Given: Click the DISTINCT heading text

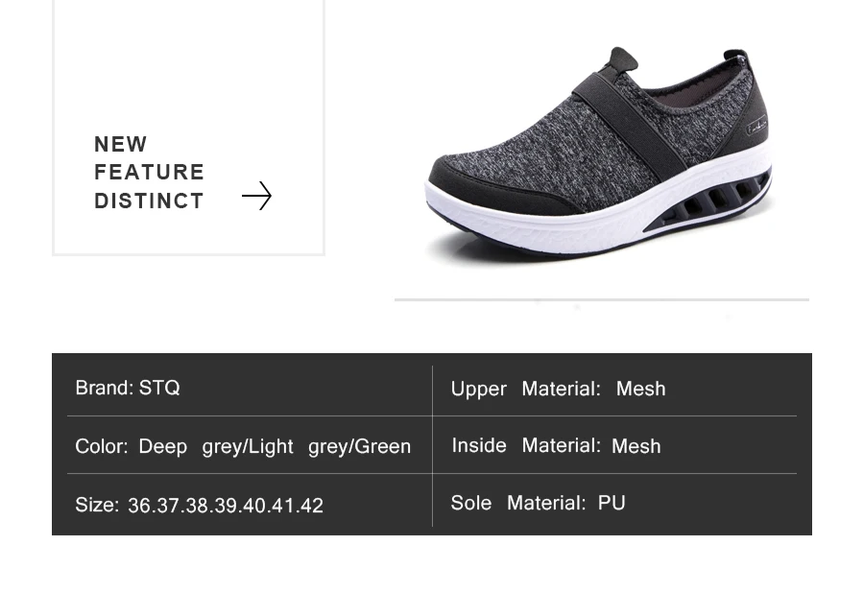Looking at the screenshot, I should pos(150,201).
